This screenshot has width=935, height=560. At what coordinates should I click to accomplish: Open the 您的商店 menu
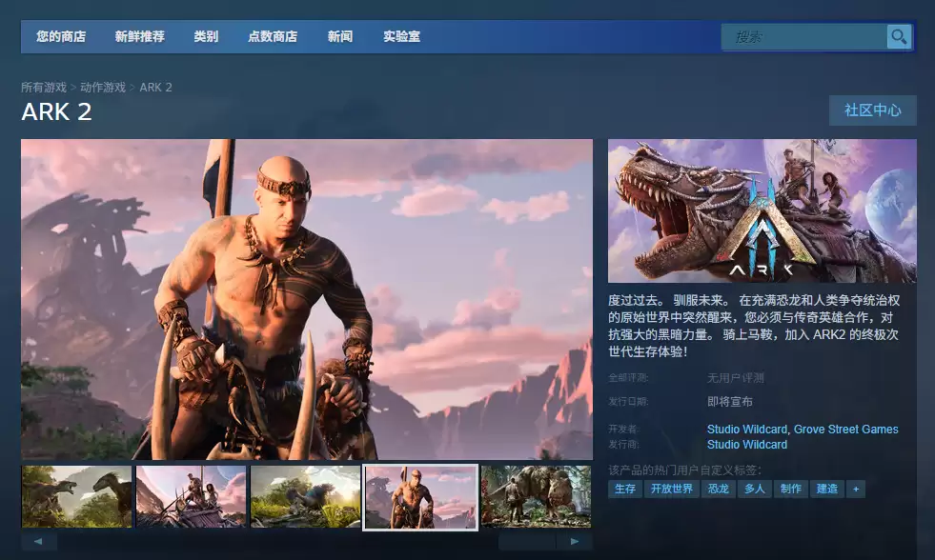tap(61, 37)
